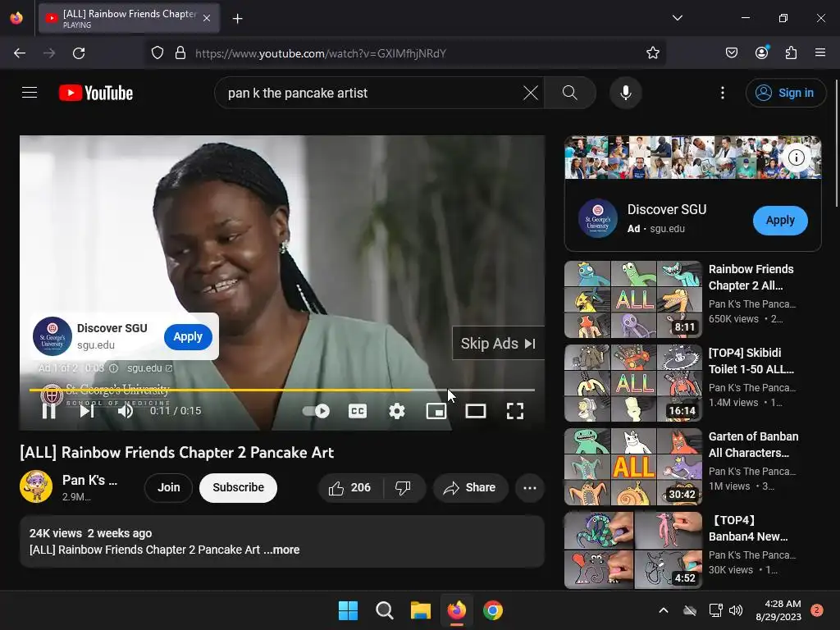This screenshot has width=840, height=630.
Task: View site security lock icon
Action: point(180,53)
